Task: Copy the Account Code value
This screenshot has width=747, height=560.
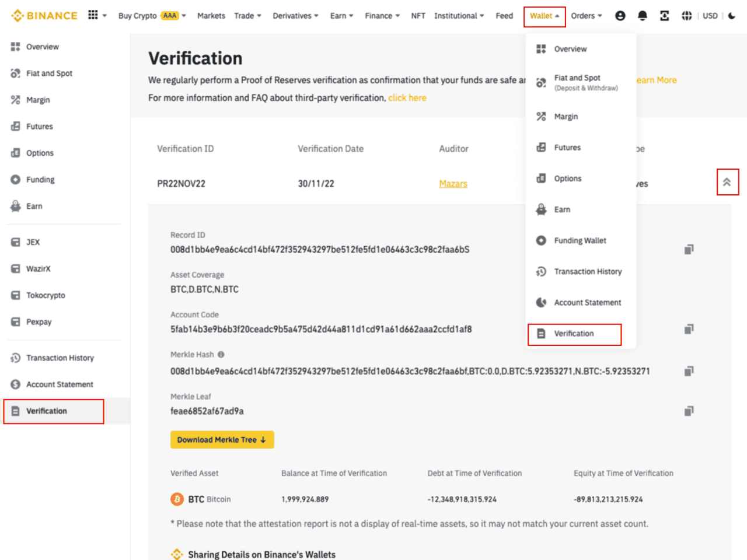Action: coord(689,329)
